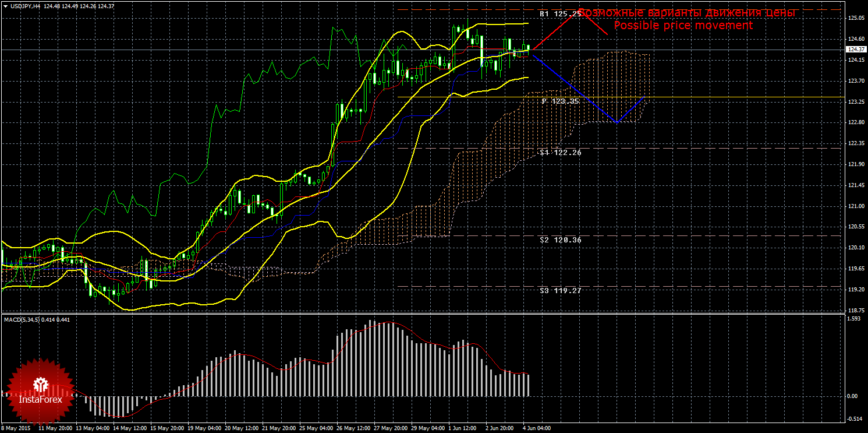Click the 121.00 price scale value
This screenshot has height=433, width=868.
856,206
